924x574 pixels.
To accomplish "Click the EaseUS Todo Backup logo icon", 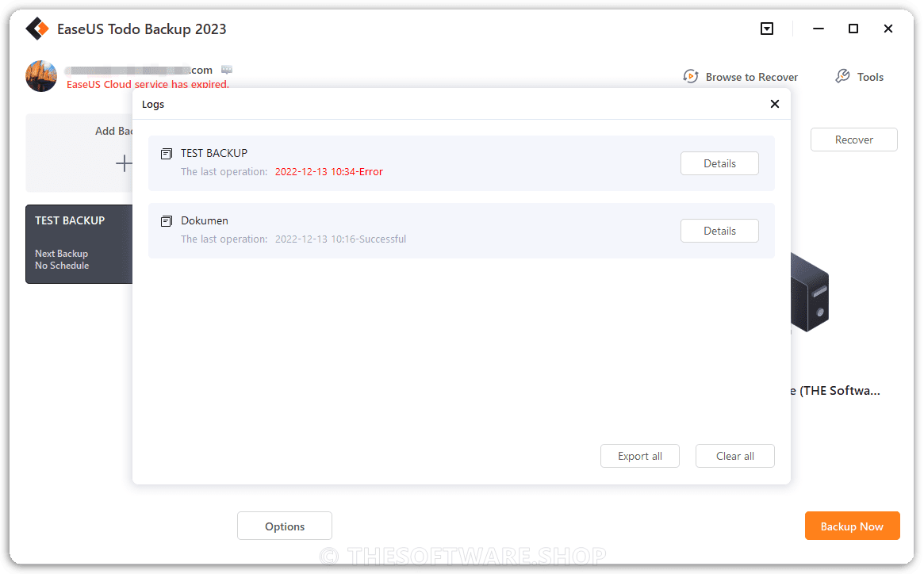I will click(37, 29).
